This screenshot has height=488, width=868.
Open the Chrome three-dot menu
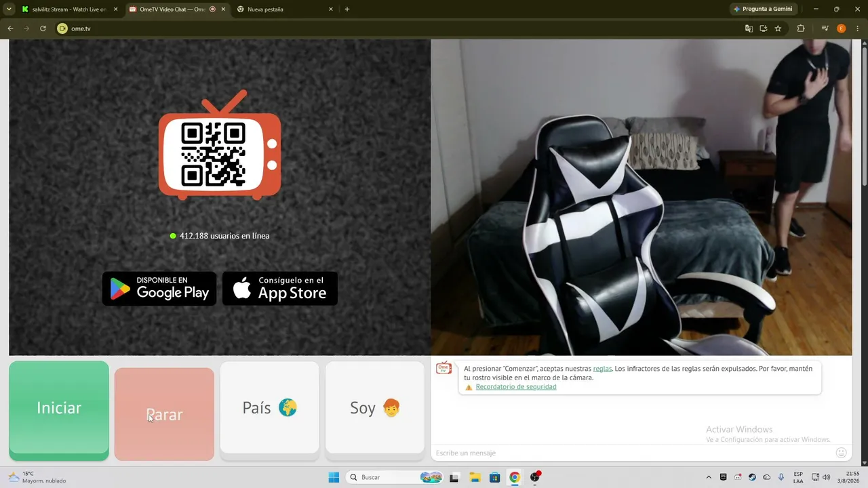point(857,28)
